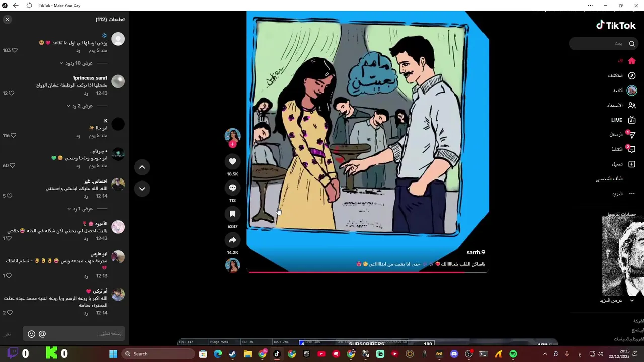This screenshot has width=644, height=362.
Task: Open Epic Games from the taskbar
Action: pos(306,354)
